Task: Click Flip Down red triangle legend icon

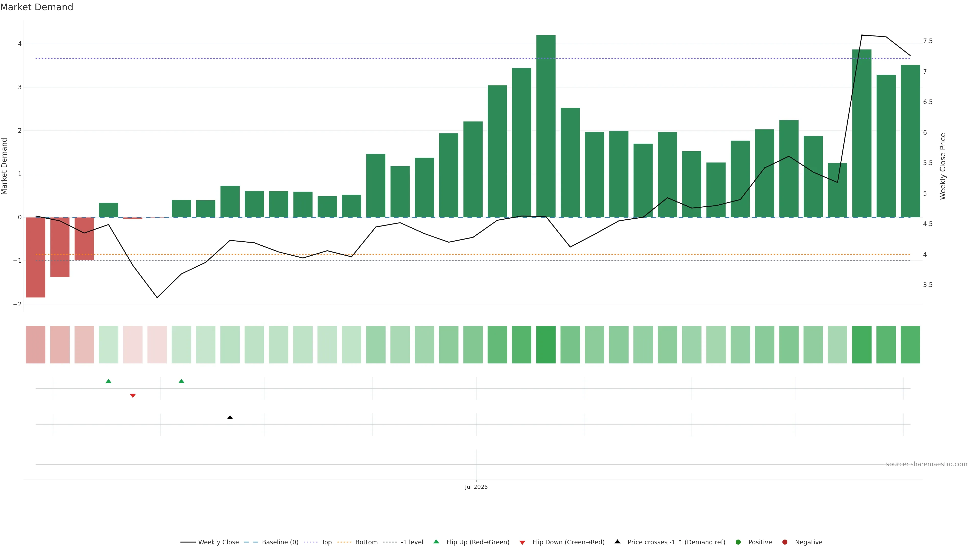Action: pos(522,543)
